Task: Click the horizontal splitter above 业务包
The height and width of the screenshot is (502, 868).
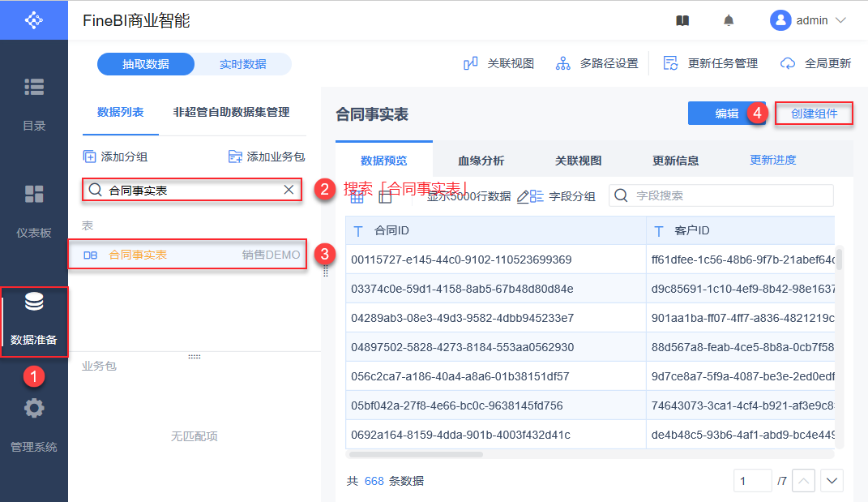Action: tap(195, 356)
